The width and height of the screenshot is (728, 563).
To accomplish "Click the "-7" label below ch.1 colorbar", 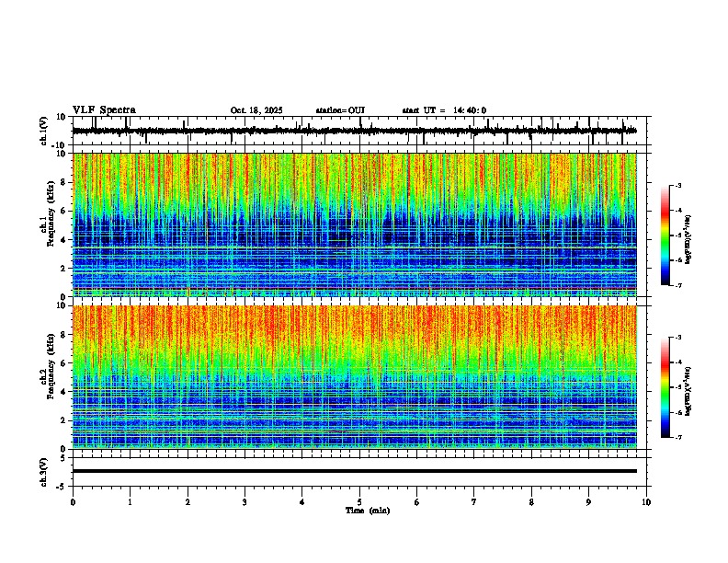I will [677, 286].
